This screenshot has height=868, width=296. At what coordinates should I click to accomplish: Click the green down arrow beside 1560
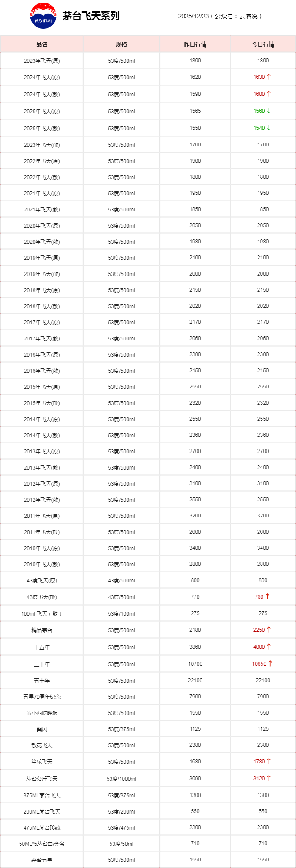click(x=269, y=111)
